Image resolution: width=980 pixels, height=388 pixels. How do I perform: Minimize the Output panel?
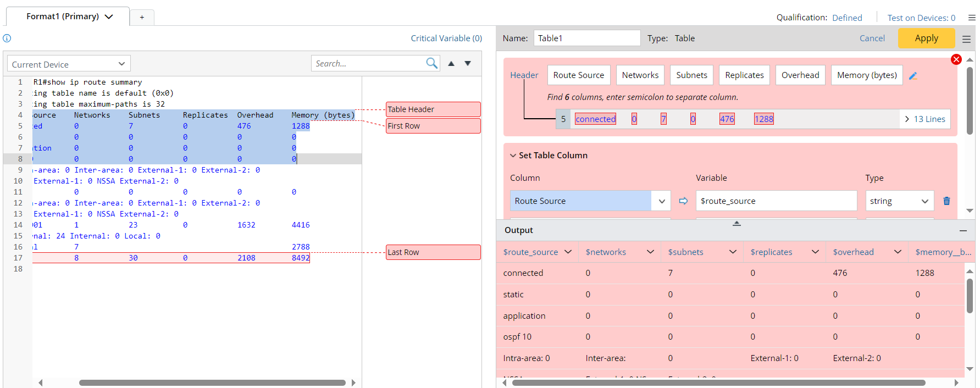963,231
